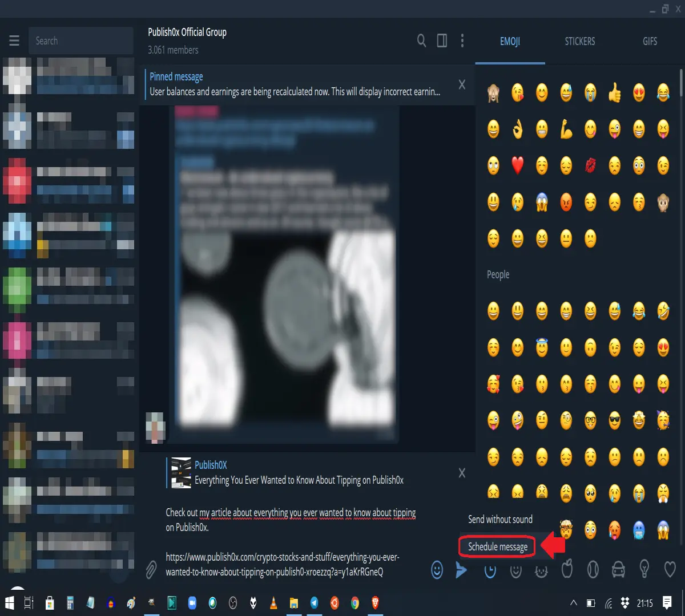Insert the OK hand emoji
The width and height of the screenshot is (685, 616).
[518, 129]
